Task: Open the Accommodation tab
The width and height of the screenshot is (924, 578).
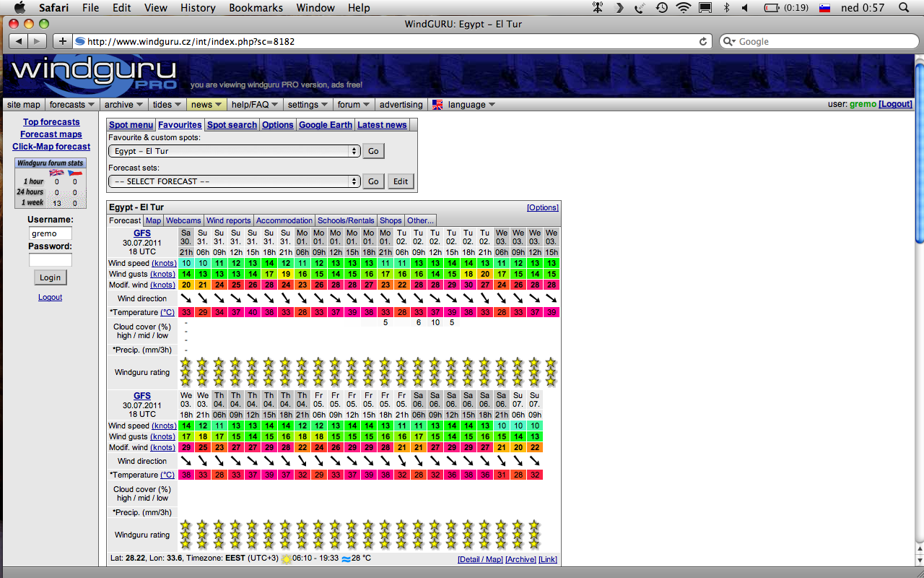Action: (284, 220)
